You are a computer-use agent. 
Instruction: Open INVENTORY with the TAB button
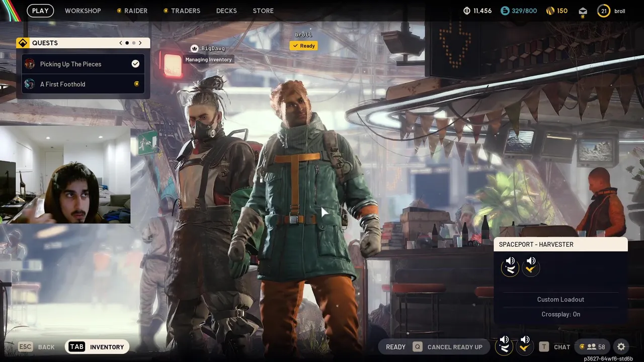pos(97,347)
